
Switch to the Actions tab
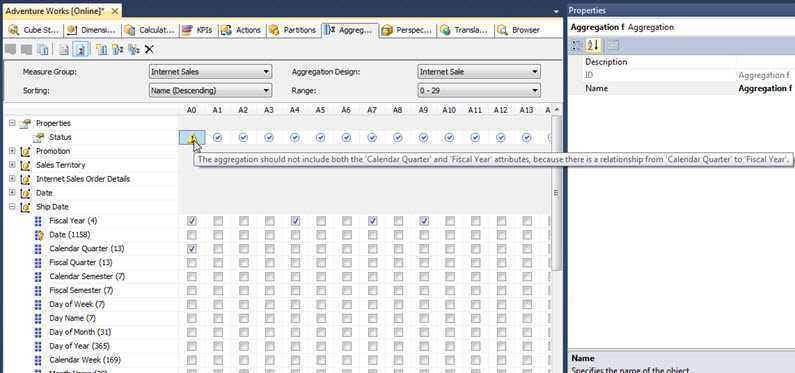pyautogui.click(x=242, y=30)
